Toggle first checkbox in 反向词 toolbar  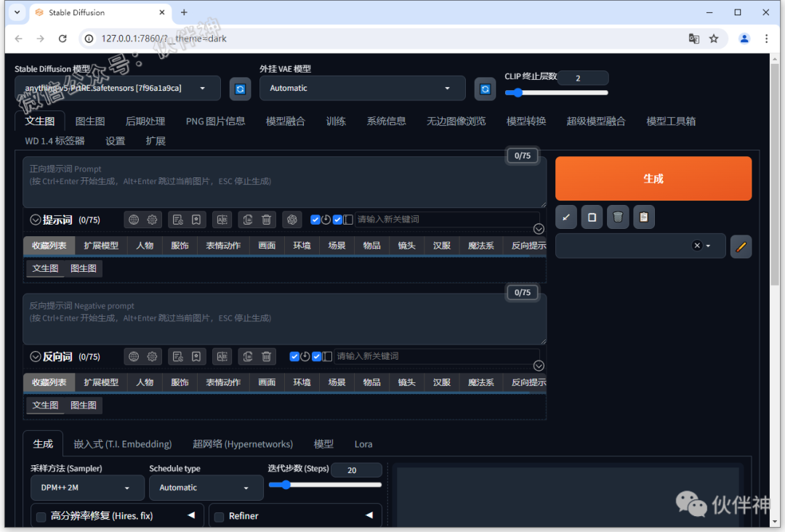tap(294, 356)
